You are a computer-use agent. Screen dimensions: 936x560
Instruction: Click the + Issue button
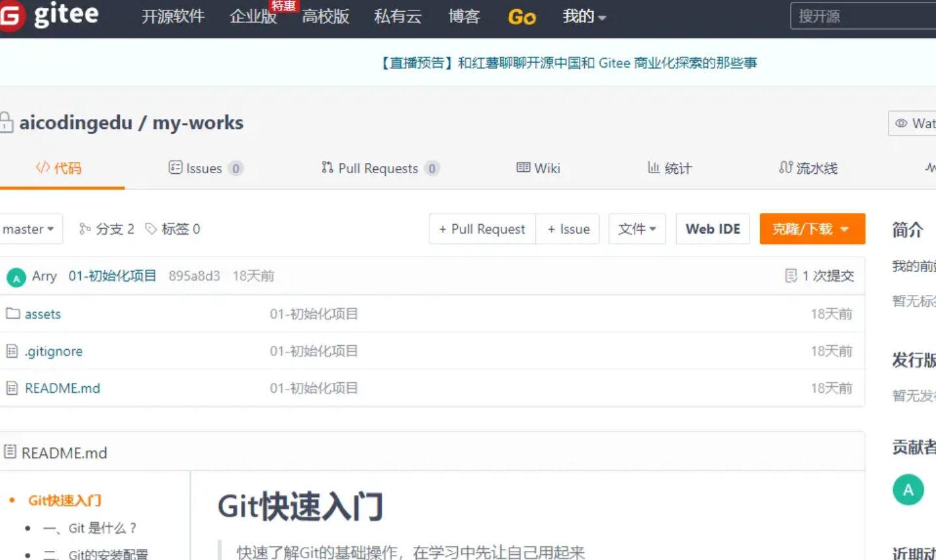click(569, 229)
